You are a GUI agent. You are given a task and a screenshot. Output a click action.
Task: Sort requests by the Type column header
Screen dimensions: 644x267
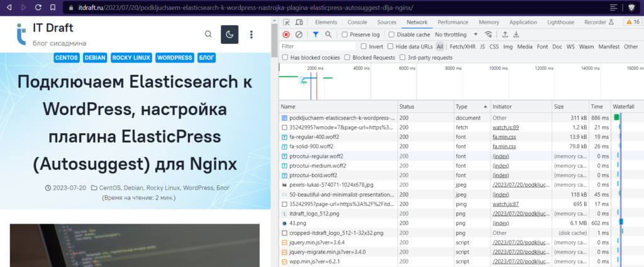(472, 107)
